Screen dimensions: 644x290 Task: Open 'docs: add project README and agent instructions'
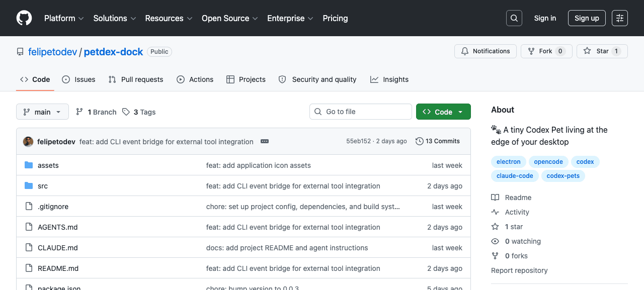[x=287, y=248]
